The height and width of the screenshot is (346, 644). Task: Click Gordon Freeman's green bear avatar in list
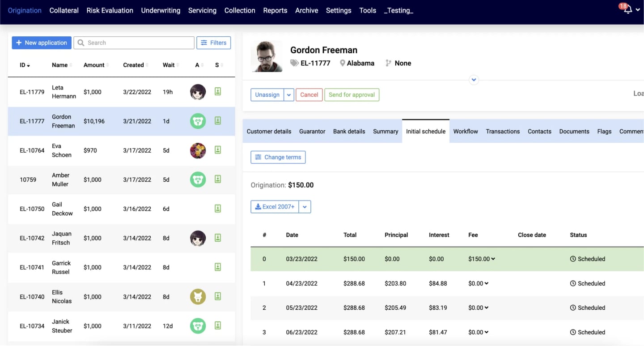(x=198, y=121)
